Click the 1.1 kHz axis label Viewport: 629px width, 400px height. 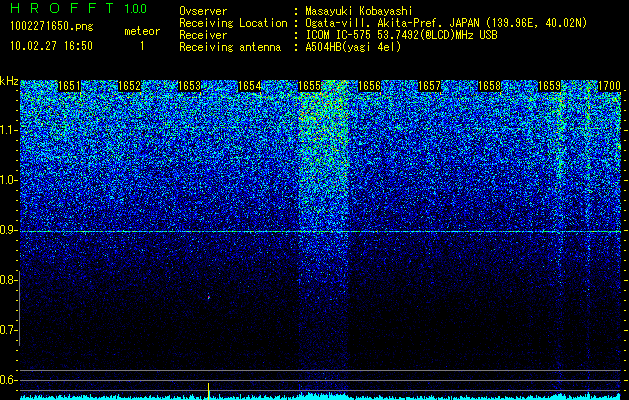pos(8,130)
